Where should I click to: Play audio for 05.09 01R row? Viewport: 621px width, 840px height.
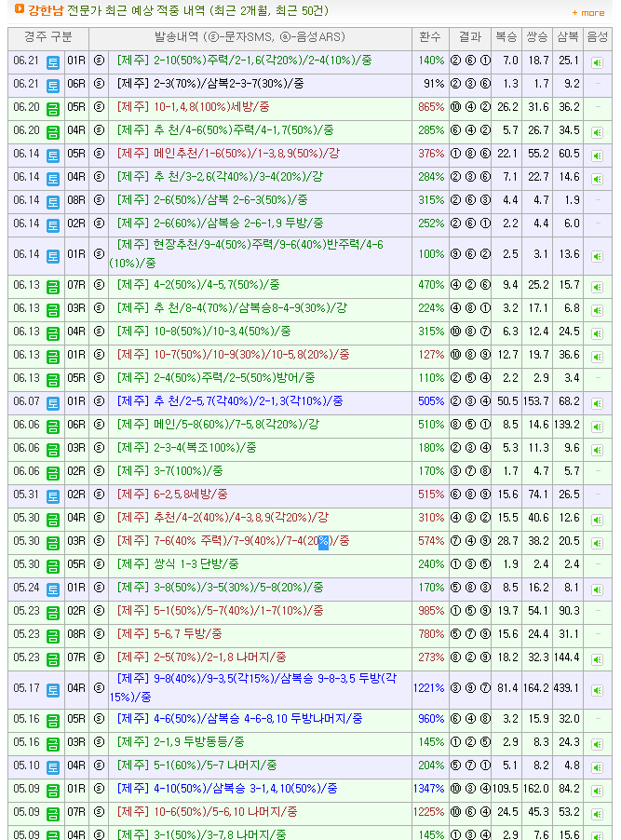[x=597, y=790]
